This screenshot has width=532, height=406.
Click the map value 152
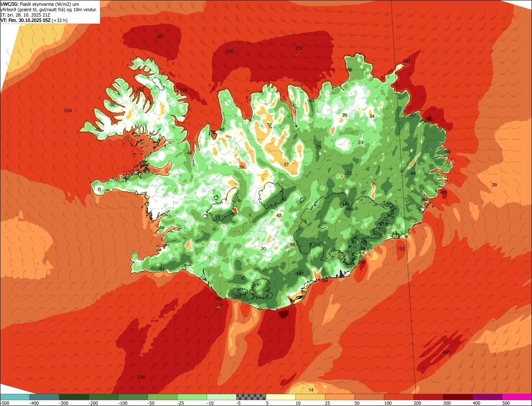pos(401,249)
